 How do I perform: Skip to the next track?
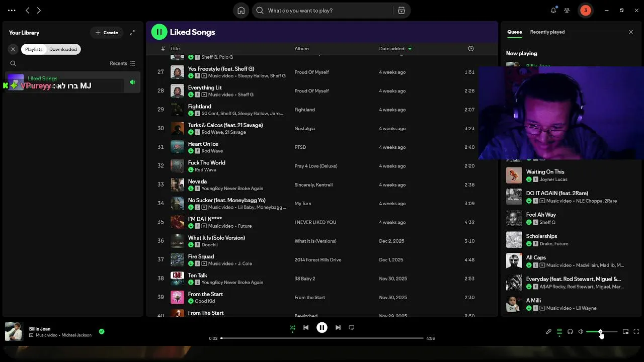tap(338, 328)
